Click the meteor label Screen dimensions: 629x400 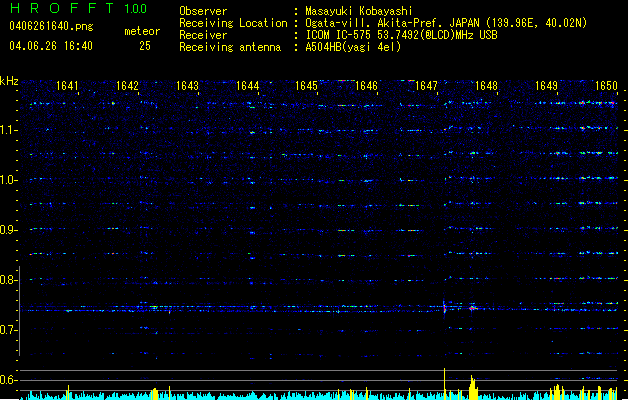point(142,31)
